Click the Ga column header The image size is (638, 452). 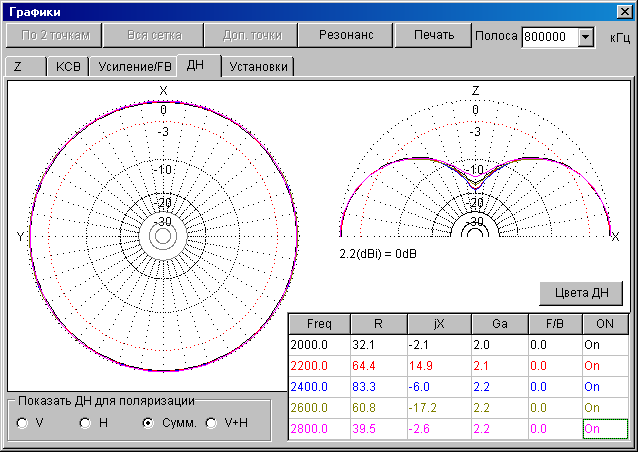(497, 323)
